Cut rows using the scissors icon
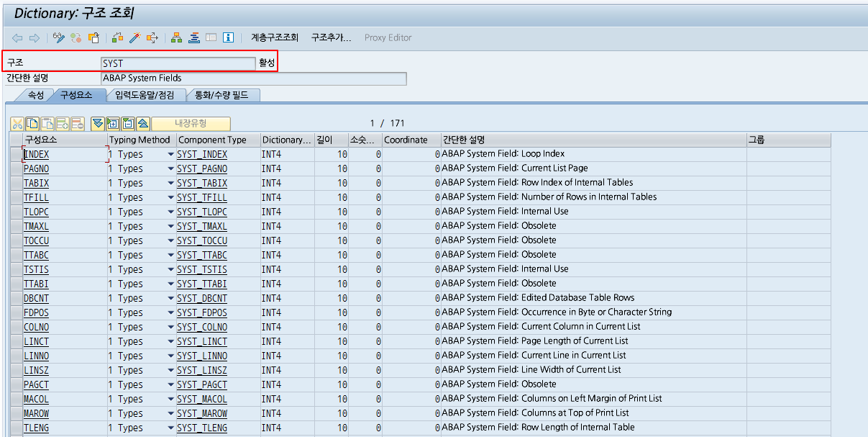Image resolution: width=868 pixels, height=437 pixels. click(18, 124)
